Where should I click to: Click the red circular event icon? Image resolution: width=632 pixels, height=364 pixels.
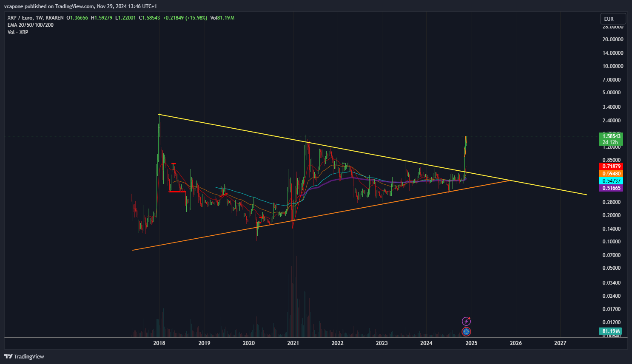(467, 332)
